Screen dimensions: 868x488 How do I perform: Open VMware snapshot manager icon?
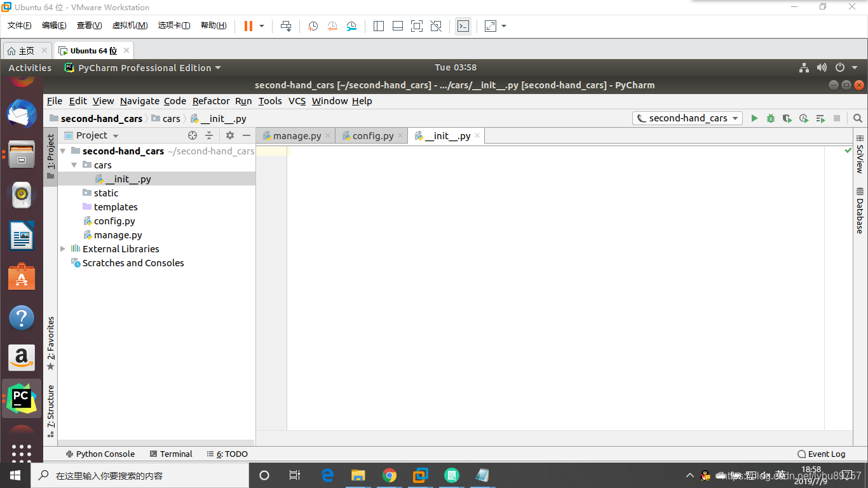tap(351, 26)
